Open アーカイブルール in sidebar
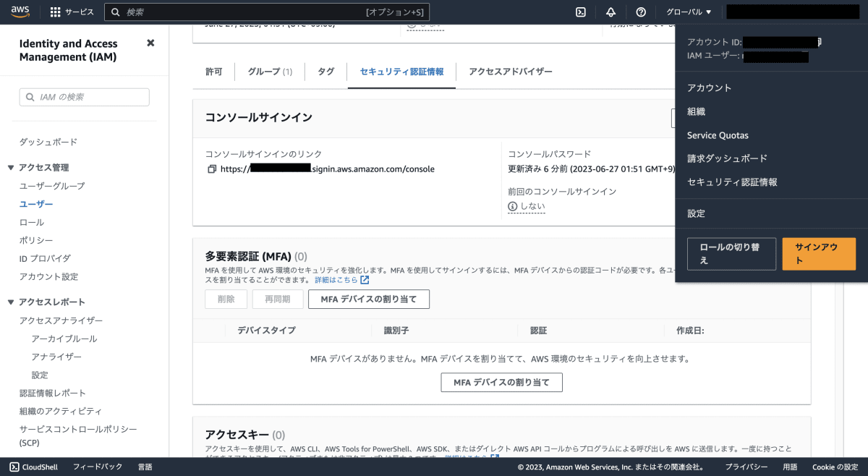The width and height of the screenshot is (868, 476). coord(64,339)
